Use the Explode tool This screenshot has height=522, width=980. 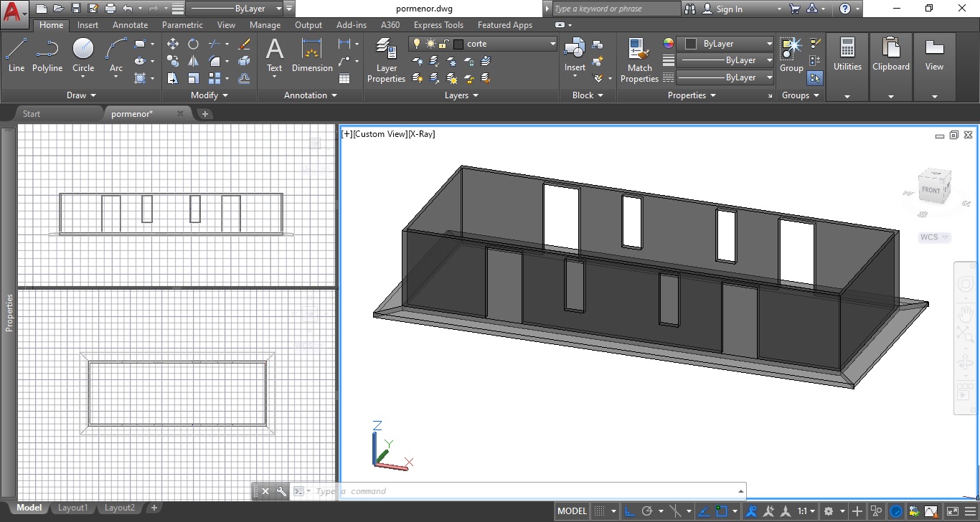pyautogui.click(x=244, y=61)
